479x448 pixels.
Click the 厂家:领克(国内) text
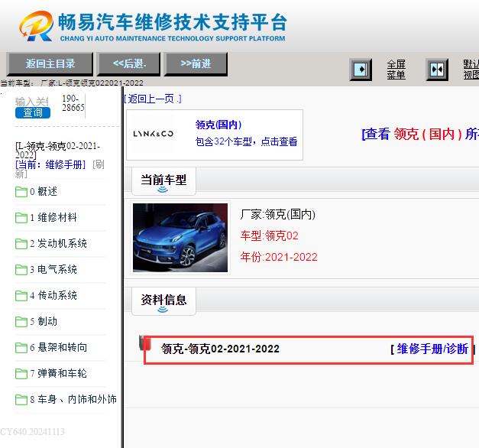pyautogui.click(x=277, y=214)
